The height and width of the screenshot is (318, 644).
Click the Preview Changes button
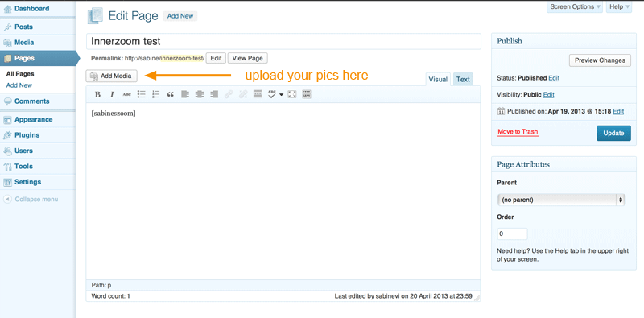(x=600, y=60)
